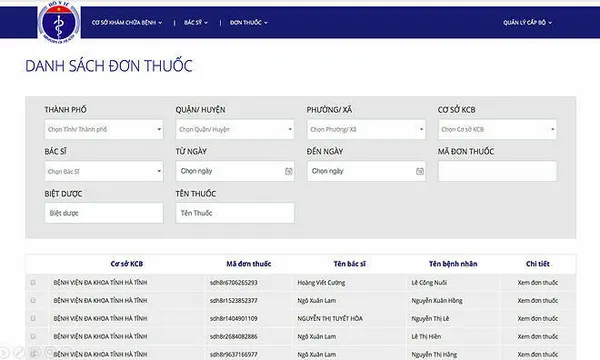600x360 pixels.
Task: Expand the Chọn Phường/ Xã dropdown
Action: [366, 129]
